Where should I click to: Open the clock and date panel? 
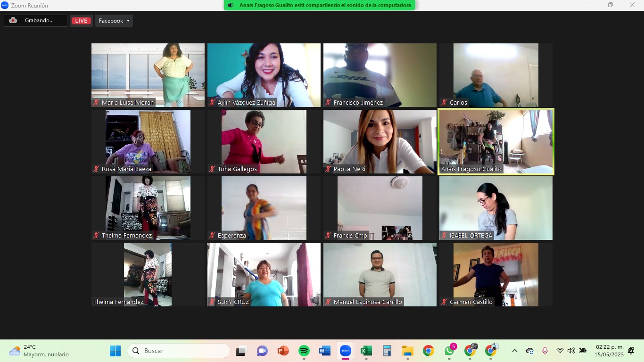coord(609,351)
